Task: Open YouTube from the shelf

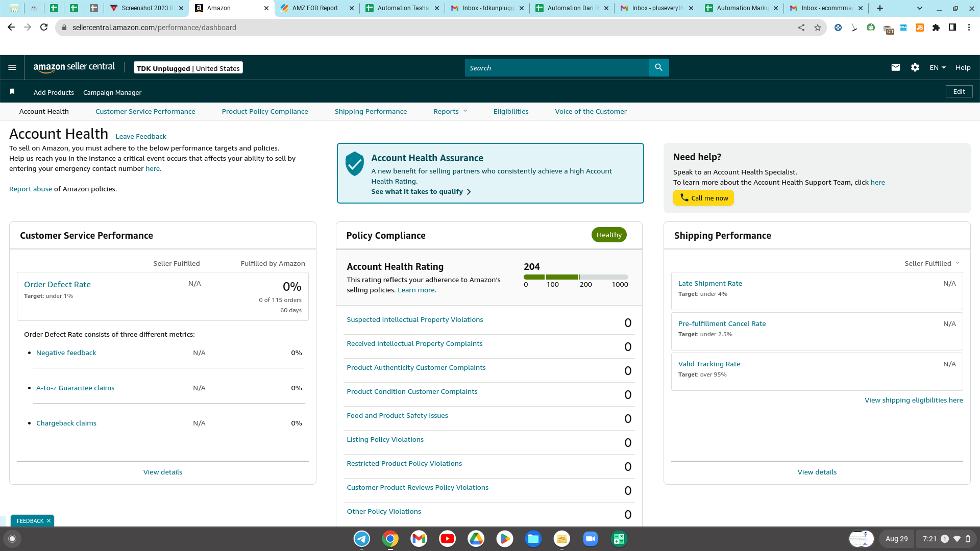Action: [448, 539]
